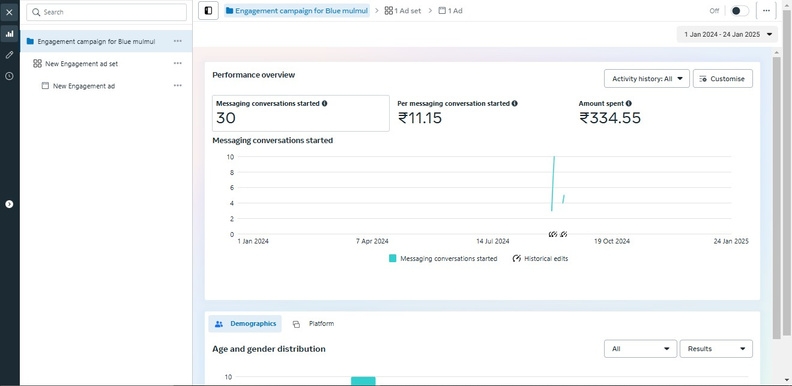
Task: Select New Engagement ad row
Action: coord(106,86)
